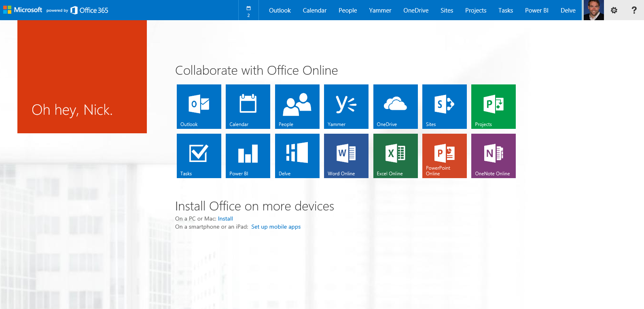
Task: Launch the Power BI tile
Action: point(248,156)
